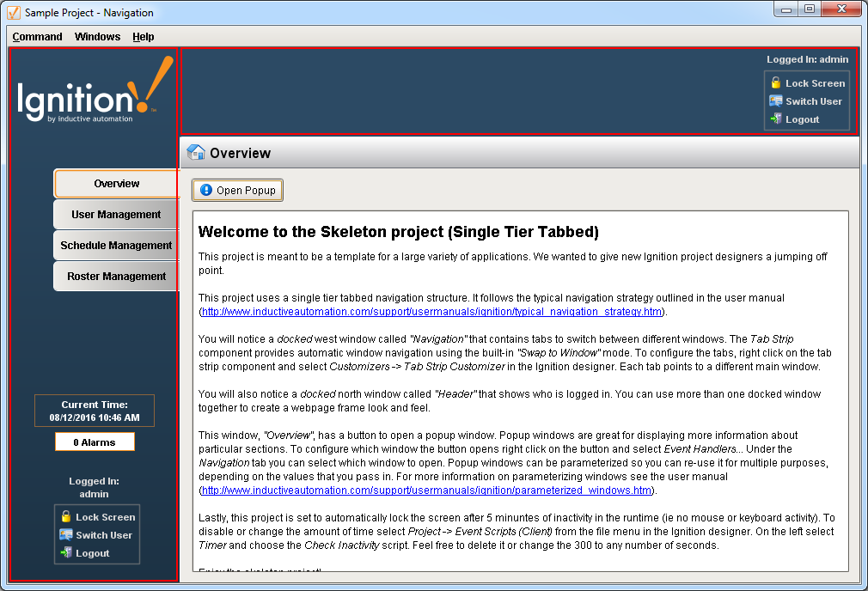
Task: Switch to the User Management tab
Action: click(x=114, y=214)
